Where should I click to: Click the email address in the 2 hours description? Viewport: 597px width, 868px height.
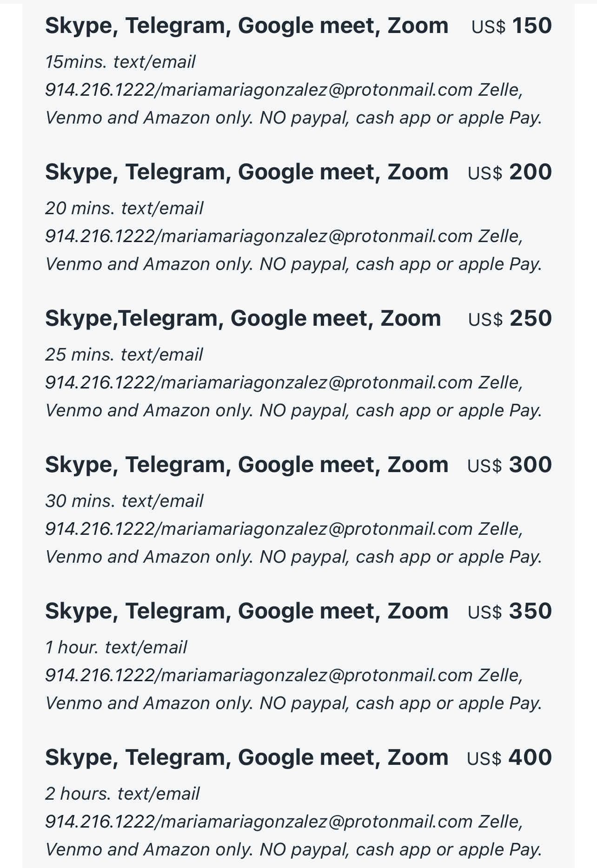316,822
